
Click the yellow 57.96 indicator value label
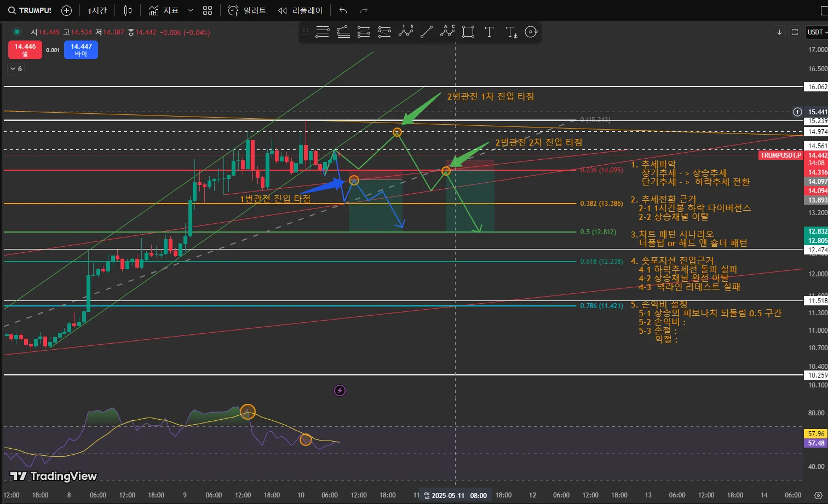point(816,434)
